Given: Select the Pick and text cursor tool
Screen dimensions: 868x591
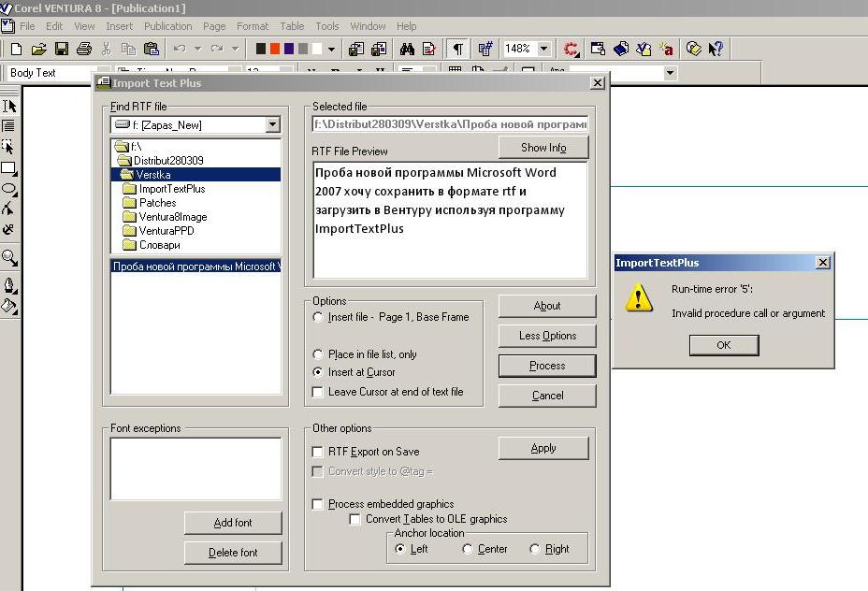Looking at the screenshot, I should [9, 106].
